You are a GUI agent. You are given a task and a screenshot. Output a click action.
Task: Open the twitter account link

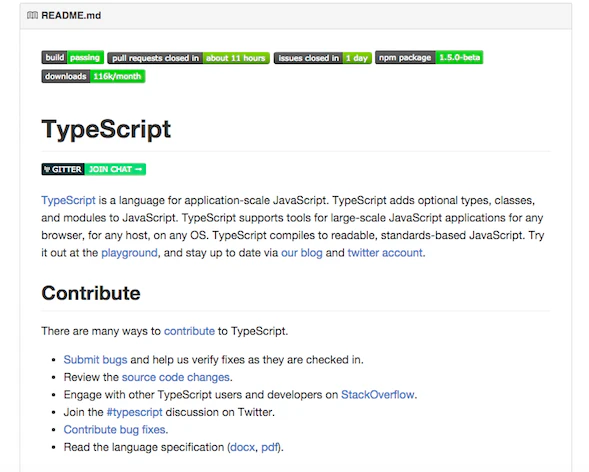click(x=385, y=253)
